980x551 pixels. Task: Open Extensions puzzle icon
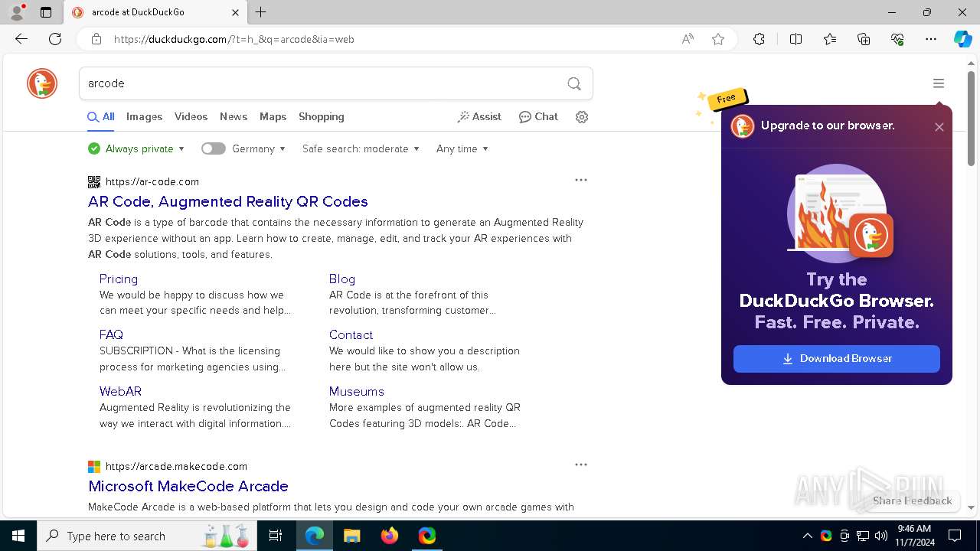pyautogui.click(x=759, y=39)
